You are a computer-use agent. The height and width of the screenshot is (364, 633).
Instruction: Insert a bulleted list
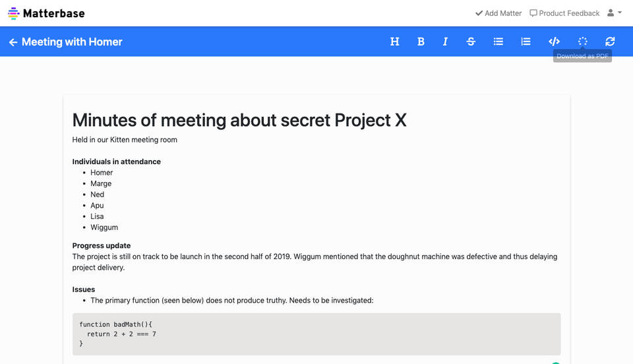pyautogui.click(x=498, y=42)
